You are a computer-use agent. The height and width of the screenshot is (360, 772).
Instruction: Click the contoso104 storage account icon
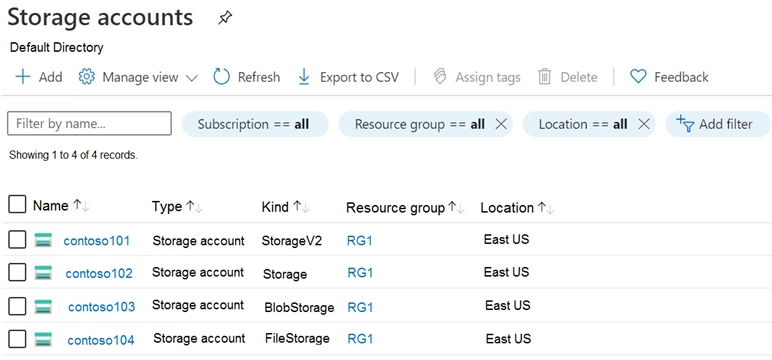pos(43,339)
